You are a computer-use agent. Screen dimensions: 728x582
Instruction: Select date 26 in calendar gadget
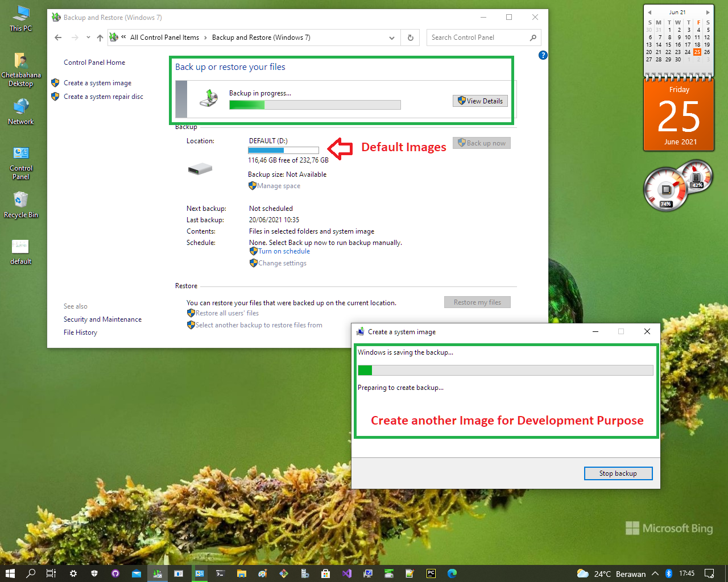point(707,52)
